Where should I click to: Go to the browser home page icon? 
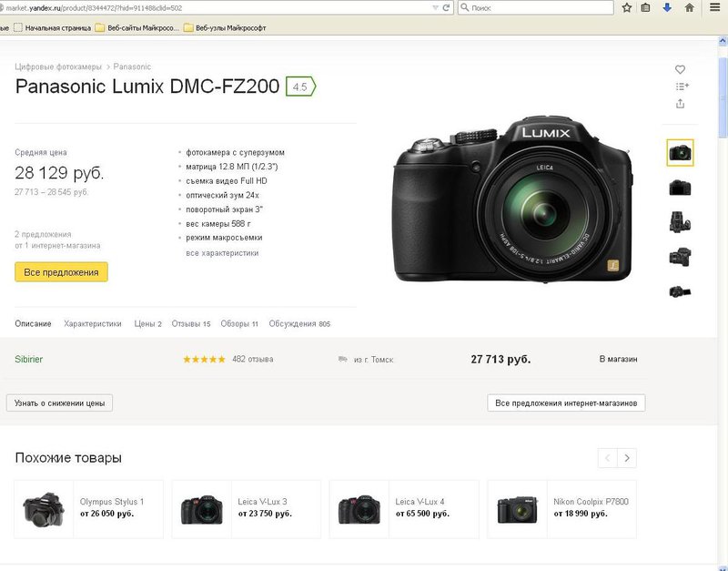click(x=689, y=8)
